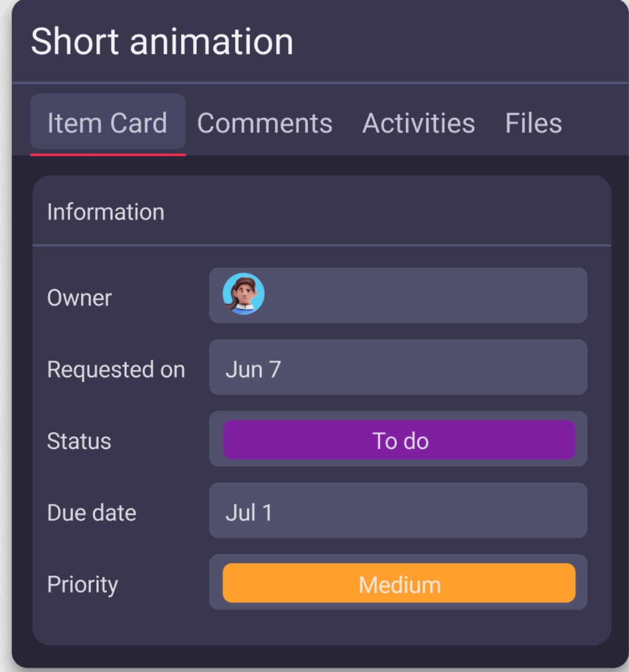The height and width of the screenshot is (672, 629).
Task: Edit the Jun 7 requested date
Action: click(x=398, y=369)
